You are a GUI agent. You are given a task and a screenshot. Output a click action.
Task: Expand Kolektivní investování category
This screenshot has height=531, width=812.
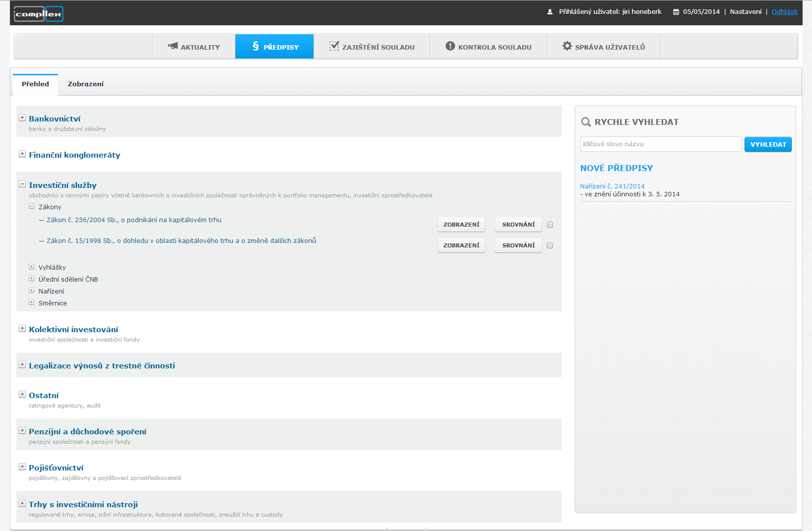click(22, 329)
